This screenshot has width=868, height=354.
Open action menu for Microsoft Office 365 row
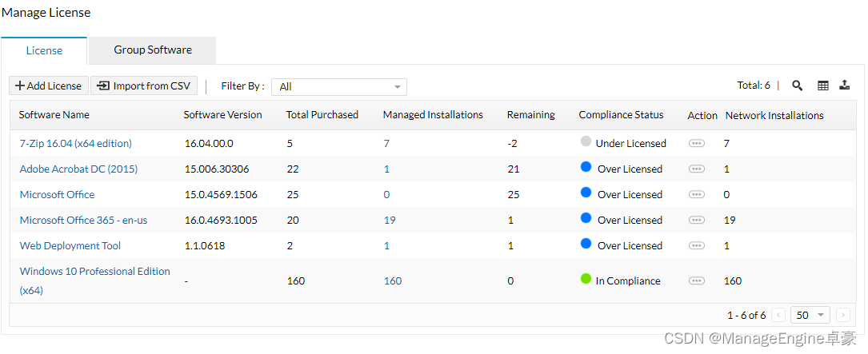tap(696, 220)
